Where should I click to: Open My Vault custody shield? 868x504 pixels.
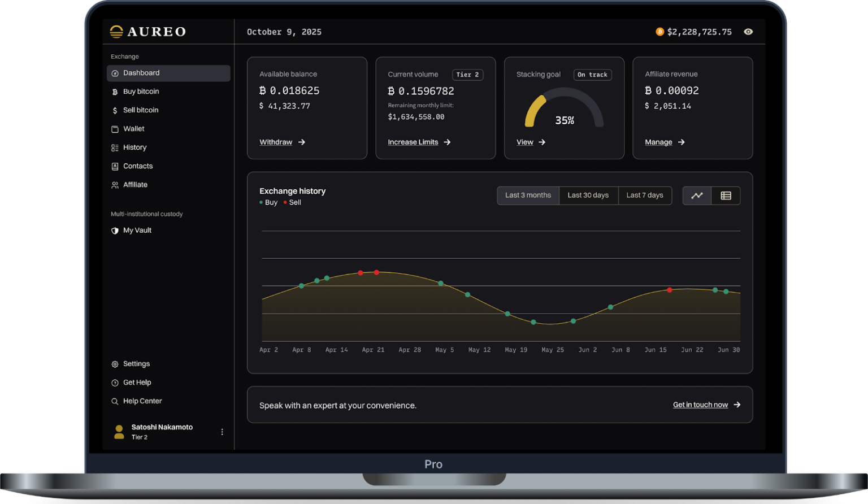(x=115, y=231)
